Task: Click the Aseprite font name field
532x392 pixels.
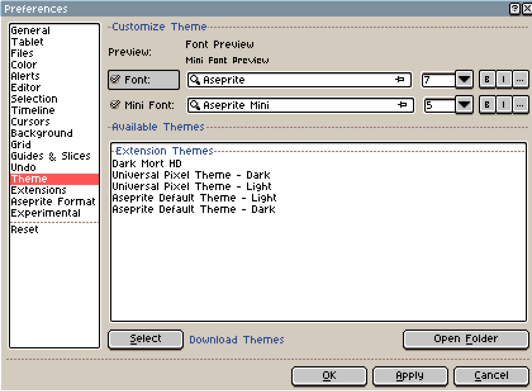Action: 299,80
